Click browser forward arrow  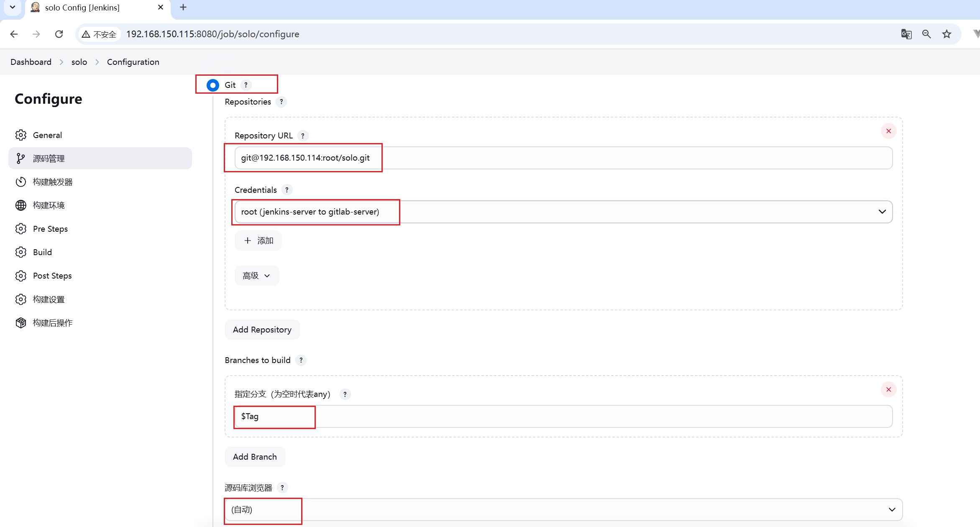36,34
